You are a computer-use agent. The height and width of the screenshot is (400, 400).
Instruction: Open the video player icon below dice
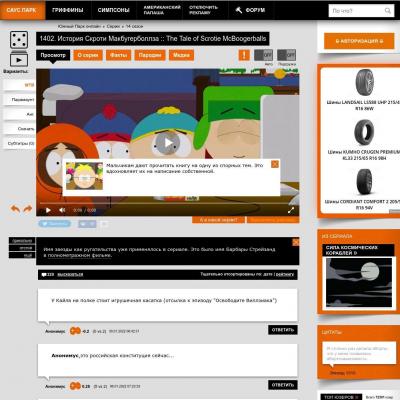click(x=19, y=59)
